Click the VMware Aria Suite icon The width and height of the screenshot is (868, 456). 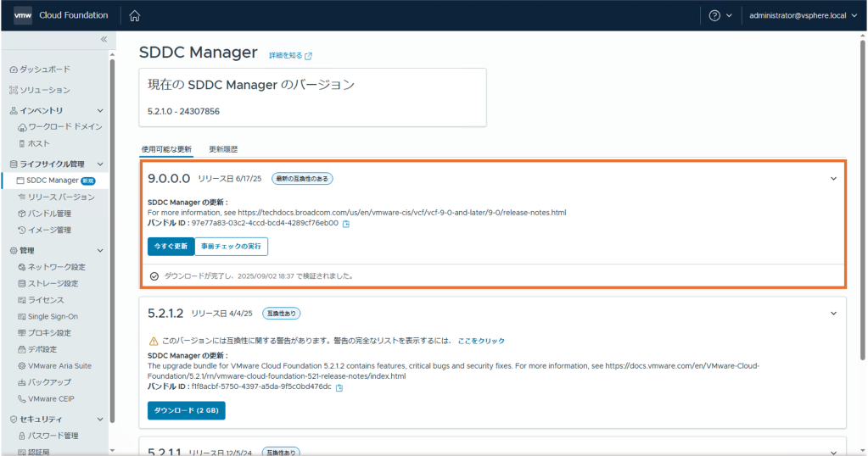pyautogui.click(x=21, y=366)
